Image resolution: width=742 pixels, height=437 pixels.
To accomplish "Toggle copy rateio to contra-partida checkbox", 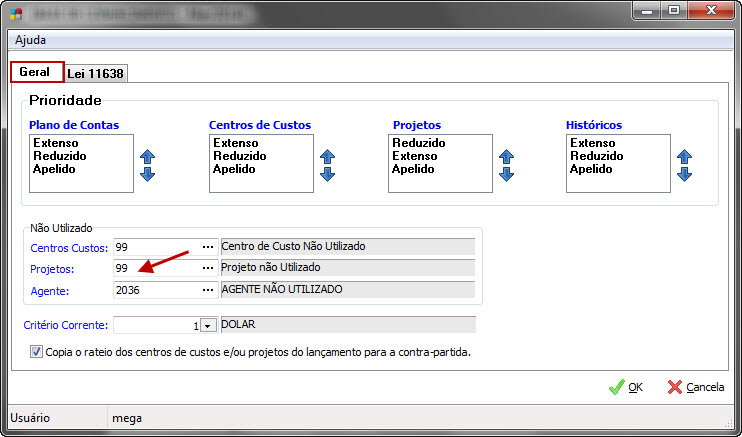I will click(37, 352).
